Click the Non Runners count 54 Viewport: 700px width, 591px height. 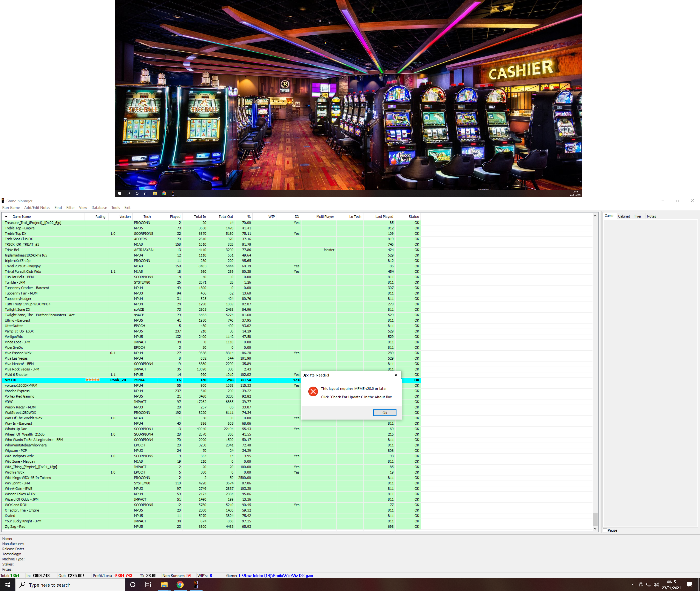tap(188, 576)
